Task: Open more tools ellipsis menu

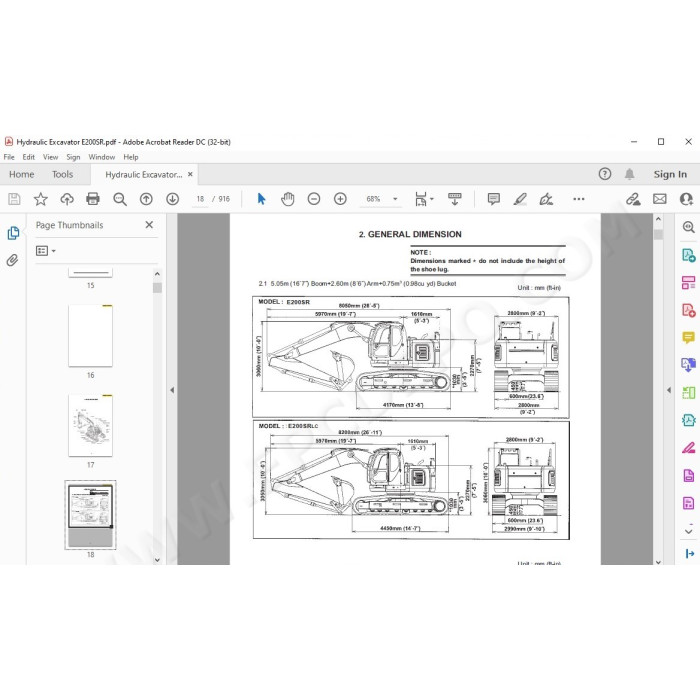Action: pyautogui.click(x=579, y=199)
